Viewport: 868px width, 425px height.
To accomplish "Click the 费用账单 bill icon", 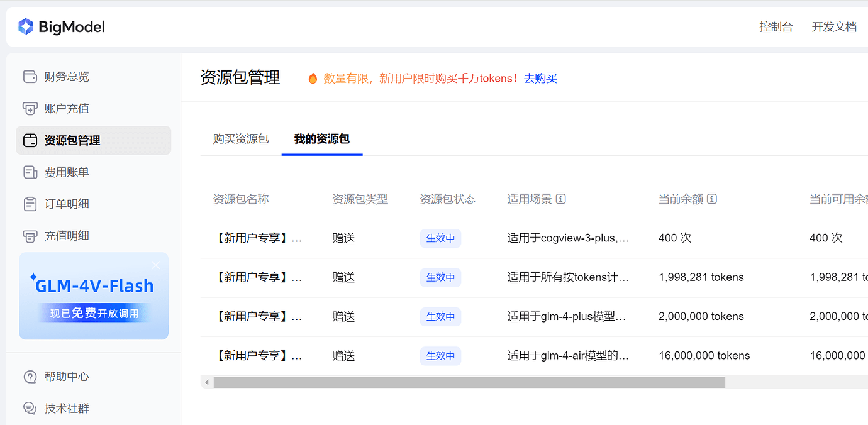I will point(30,172).
